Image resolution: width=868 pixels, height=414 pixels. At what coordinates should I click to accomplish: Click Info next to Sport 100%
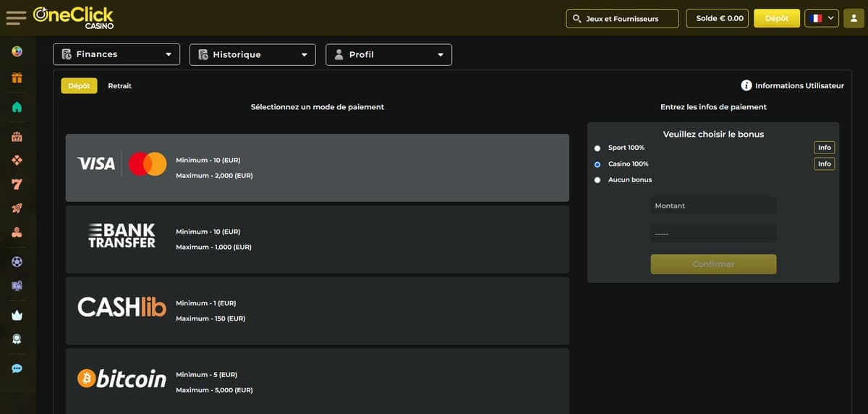[x=825, y=148]
